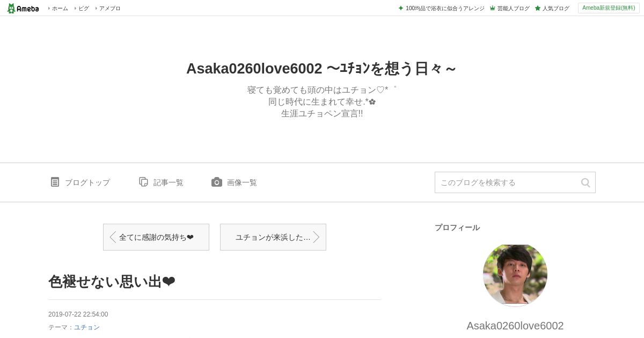The width and height of the screenshot is (644, 338).
Task: Click the search magnifier icon
Action: [x=586, y=182]
